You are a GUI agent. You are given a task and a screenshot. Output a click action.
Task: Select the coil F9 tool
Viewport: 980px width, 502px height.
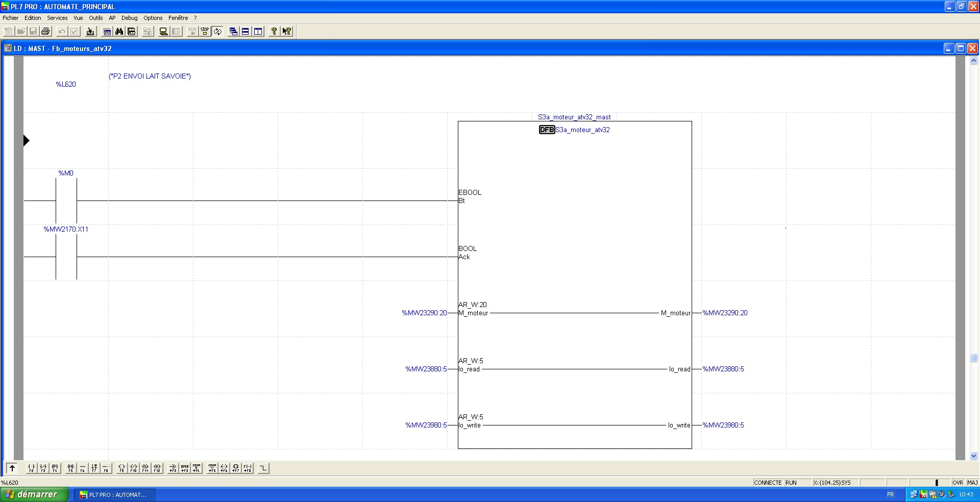click(x=121, y=468)
